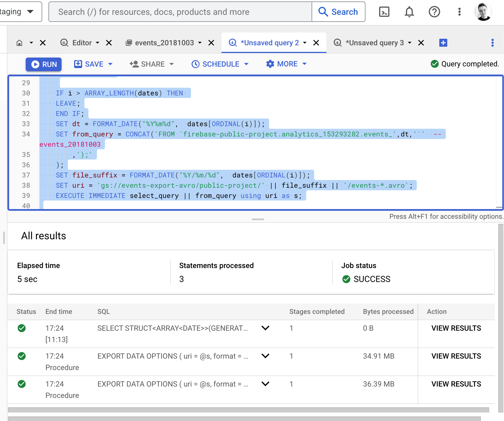
Task: Click the results panel horizontal scrollbar
Action: pos(248,410)
